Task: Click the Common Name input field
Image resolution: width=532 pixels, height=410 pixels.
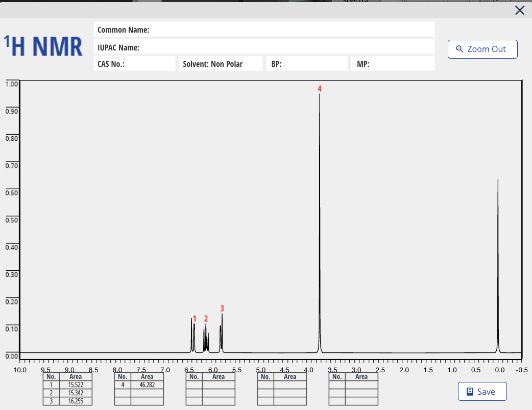Action: coord(281,30)
